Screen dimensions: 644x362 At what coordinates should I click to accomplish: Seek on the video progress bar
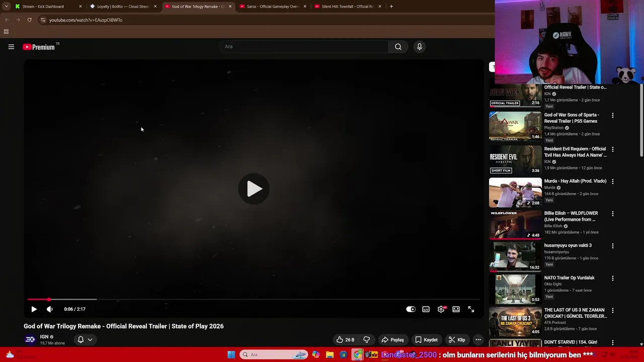(254, 299)
